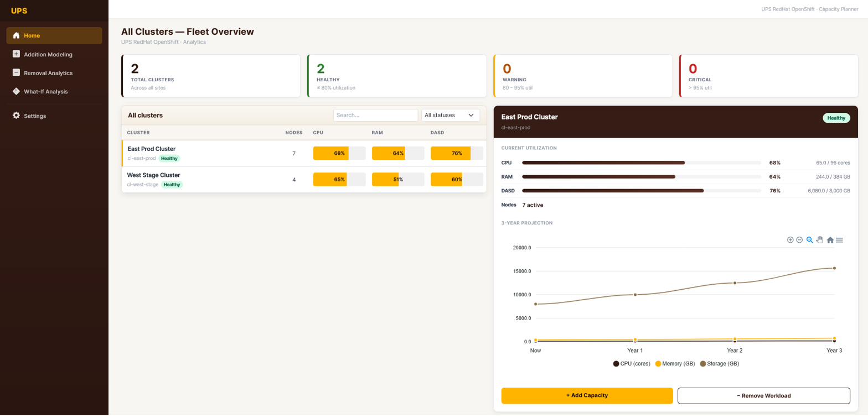The height and width of the screenshot is (418, 868).
Task: Click the detail panel RAM utilization bar
Action: 641,176
